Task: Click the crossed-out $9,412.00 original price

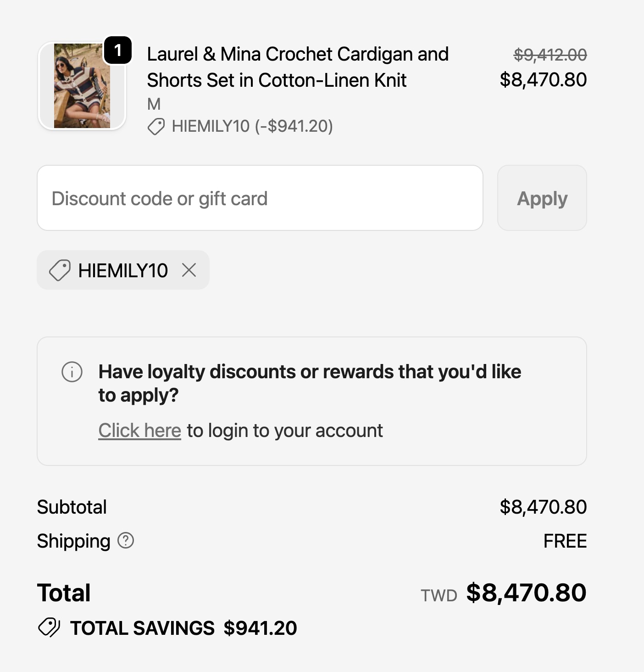Action: (550, 55)
